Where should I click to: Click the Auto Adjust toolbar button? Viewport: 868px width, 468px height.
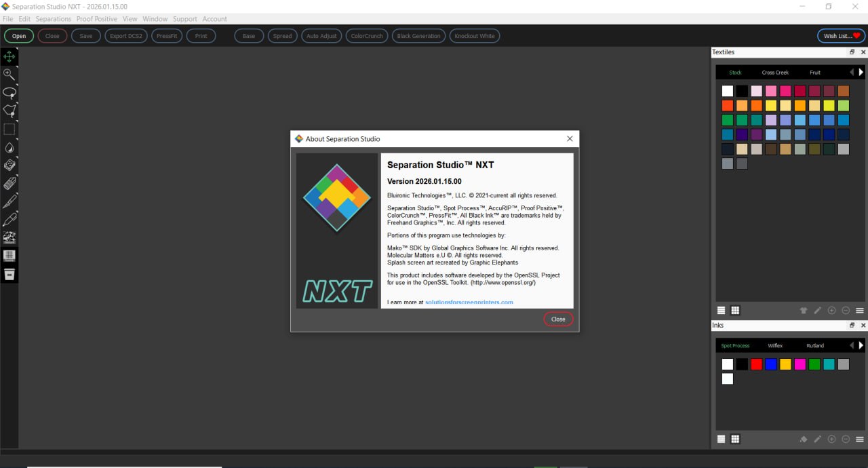click(321, 36)
